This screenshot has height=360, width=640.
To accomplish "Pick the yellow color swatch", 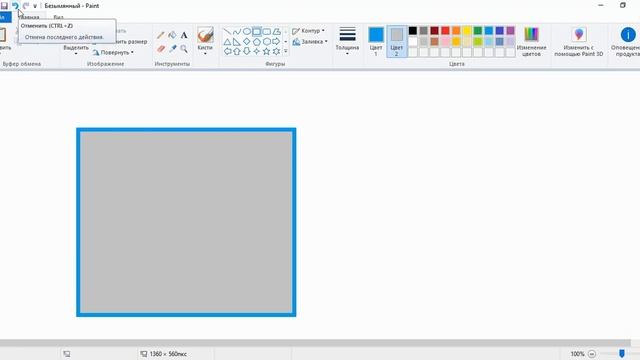I will (467, 31).
